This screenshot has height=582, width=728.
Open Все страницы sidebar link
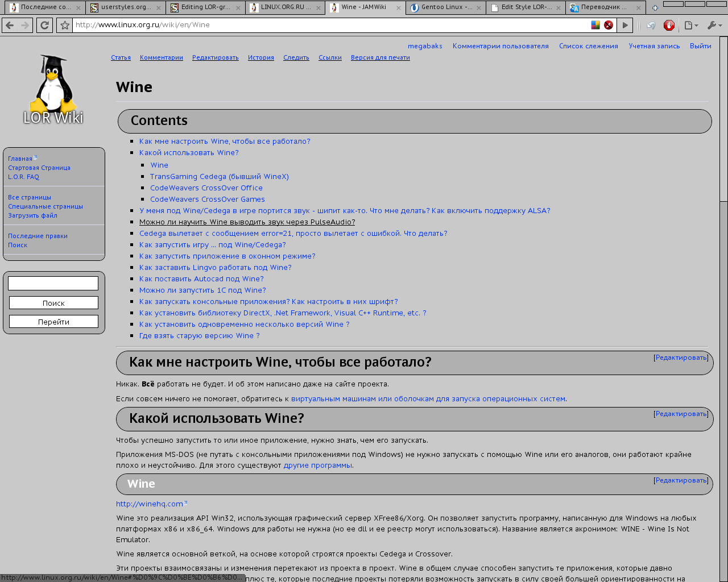tap(30, 197)
